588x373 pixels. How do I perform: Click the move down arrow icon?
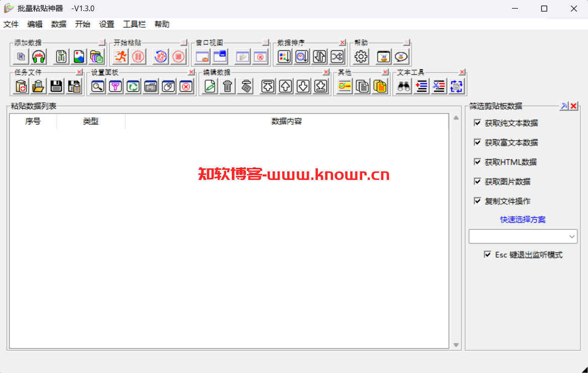point(303,86)
